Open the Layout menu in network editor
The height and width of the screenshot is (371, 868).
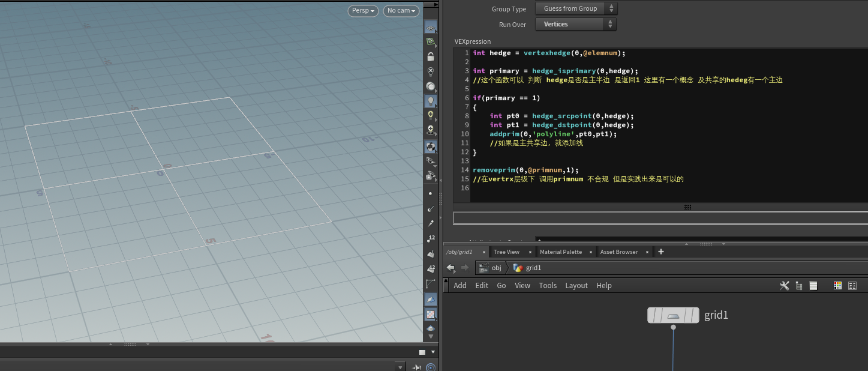pyautogui.click(x=576, y=286)
